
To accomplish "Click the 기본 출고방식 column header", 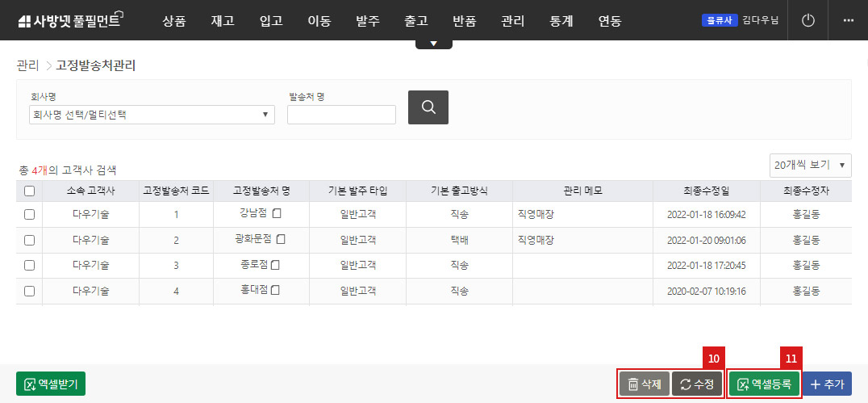I will click(x=460, y=191).
